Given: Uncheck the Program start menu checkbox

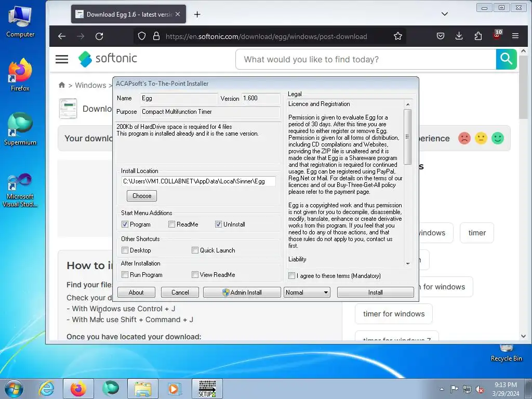Looking at the screenshot, I should pos(125,224).
